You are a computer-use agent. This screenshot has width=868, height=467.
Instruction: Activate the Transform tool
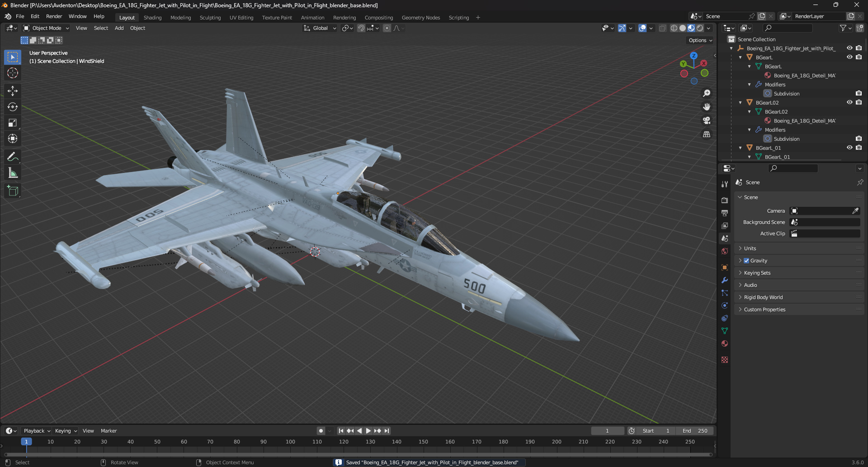pyautogui.click(x=13, y=138)
